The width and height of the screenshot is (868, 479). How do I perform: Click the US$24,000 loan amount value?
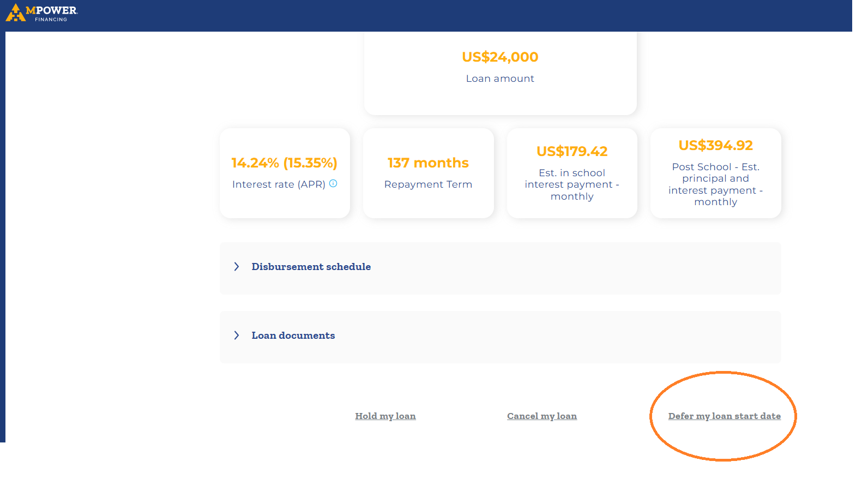500,57
